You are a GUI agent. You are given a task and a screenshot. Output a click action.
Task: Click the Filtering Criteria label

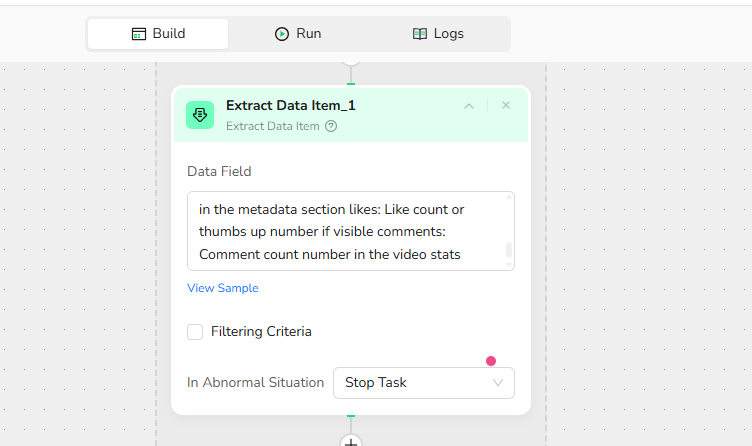tap(261, 331)
